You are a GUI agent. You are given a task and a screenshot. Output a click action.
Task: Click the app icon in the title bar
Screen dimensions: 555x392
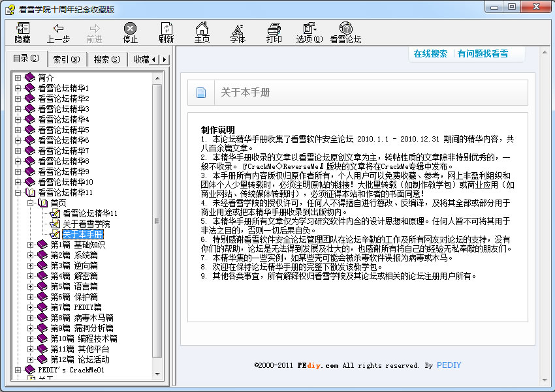pos(10,9)
